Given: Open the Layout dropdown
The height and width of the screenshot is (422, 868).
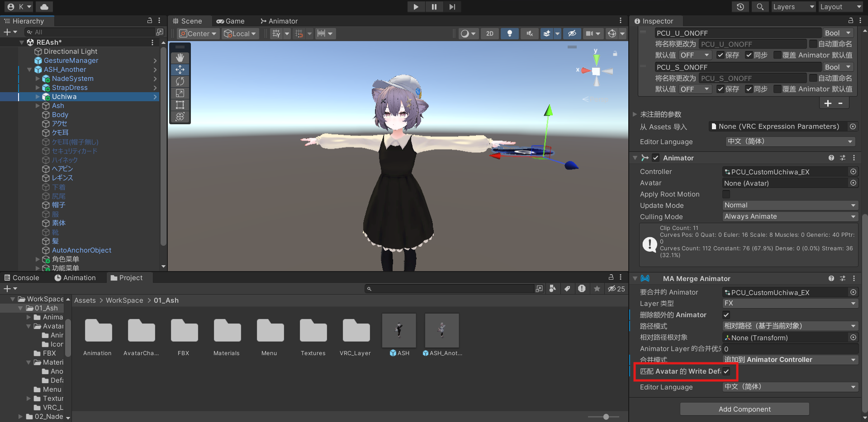Looking at the screenshot, I should pos(840,7).
